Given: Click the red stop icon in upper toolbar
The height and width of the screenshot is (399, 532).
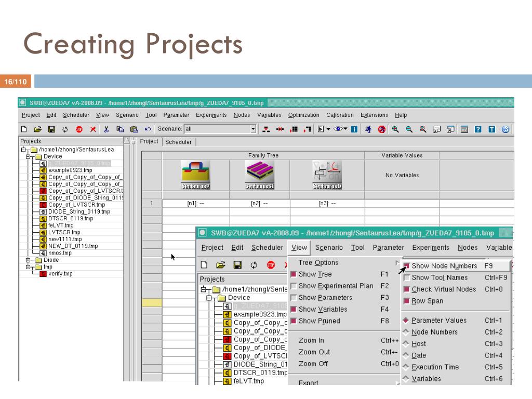Looking at the screenshot, I should point(79,129).
